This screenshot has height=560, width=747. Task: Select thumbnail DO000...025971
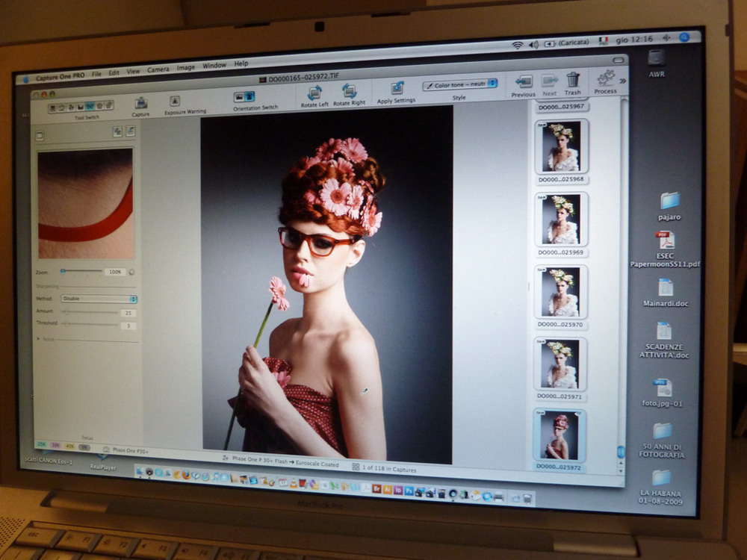pos(560,364)
